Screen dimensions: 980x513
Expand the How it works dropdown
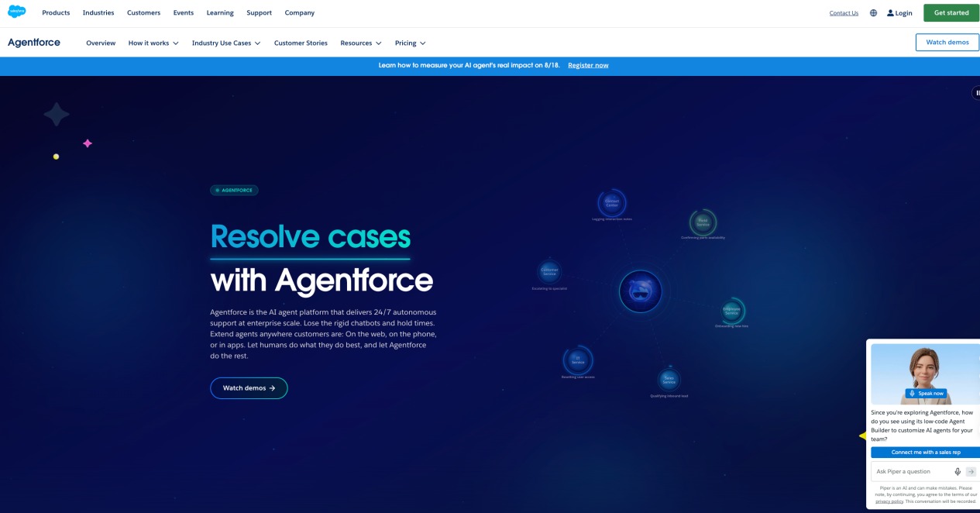coord(153,43)
